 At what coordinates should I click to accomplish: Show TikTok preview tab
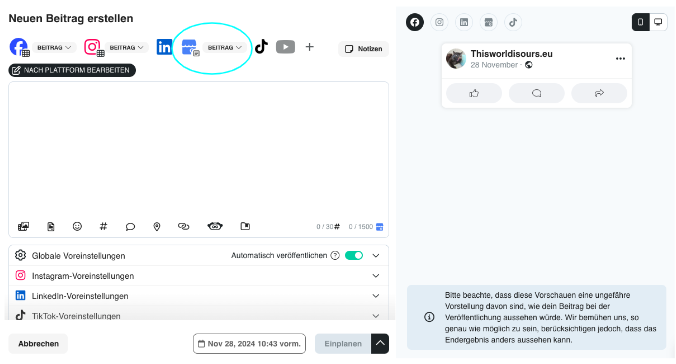(513, 22)
